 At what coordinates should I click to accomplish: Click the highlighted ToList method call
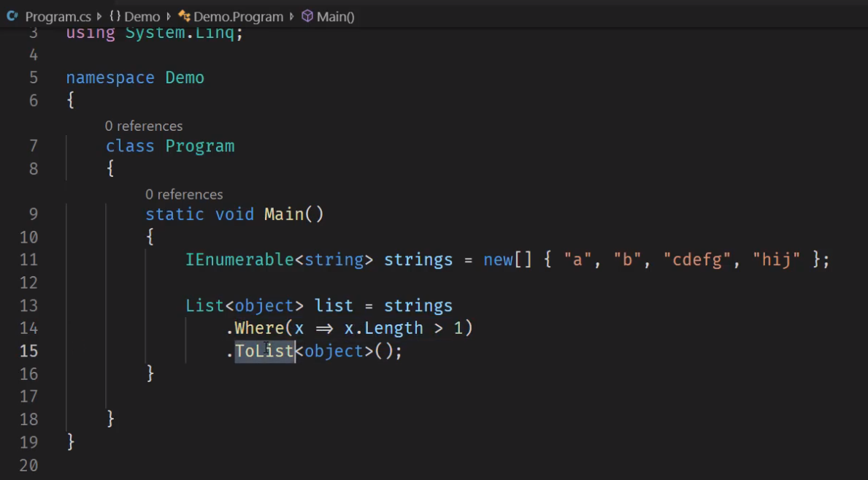[264, 351]
